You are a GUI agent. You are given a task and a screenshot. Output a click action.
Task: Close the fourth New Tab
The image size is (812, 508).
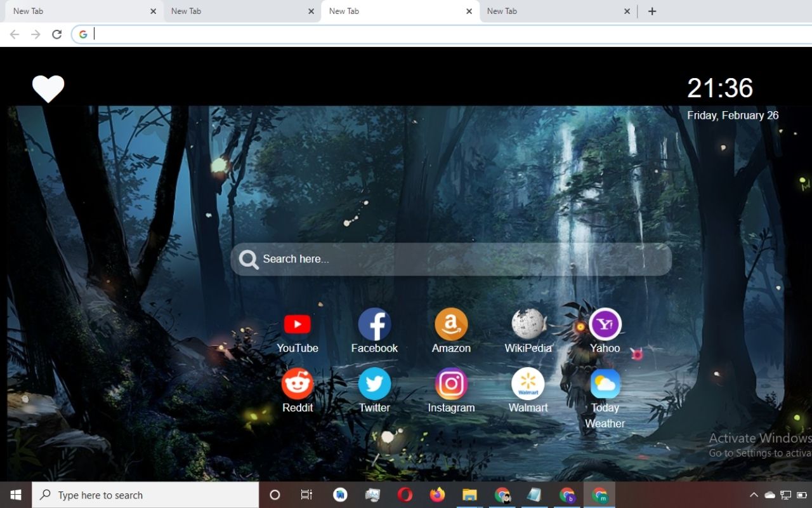tap(627, 11)
